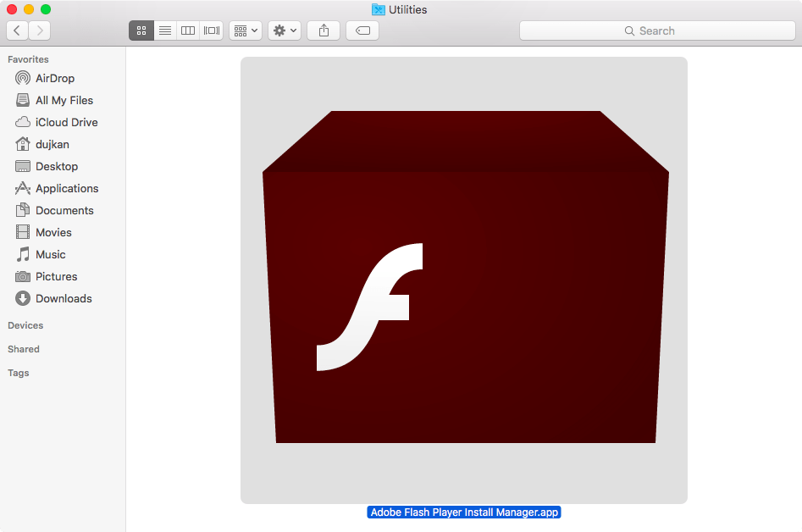The height and width of the screenshot is (532, 802).
Task: Go back with the left arrow button
Action: tap(17, 30)
